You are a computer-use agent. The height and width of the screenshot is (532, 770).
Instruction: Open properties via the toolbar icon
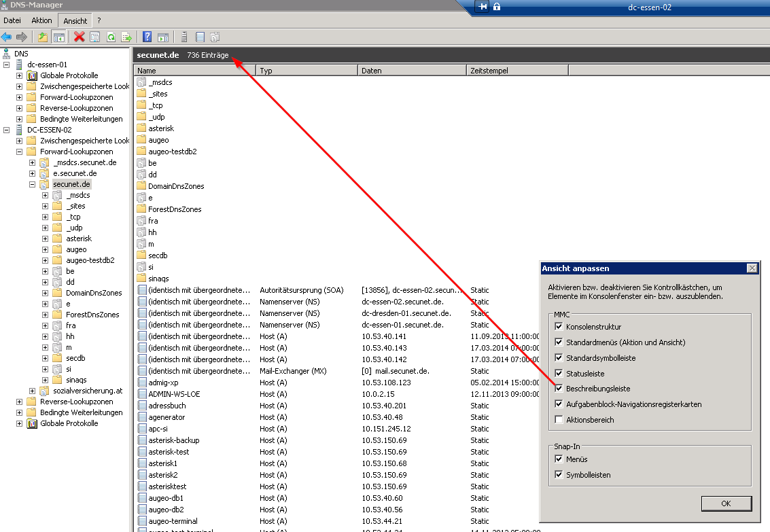pos(95,37)
